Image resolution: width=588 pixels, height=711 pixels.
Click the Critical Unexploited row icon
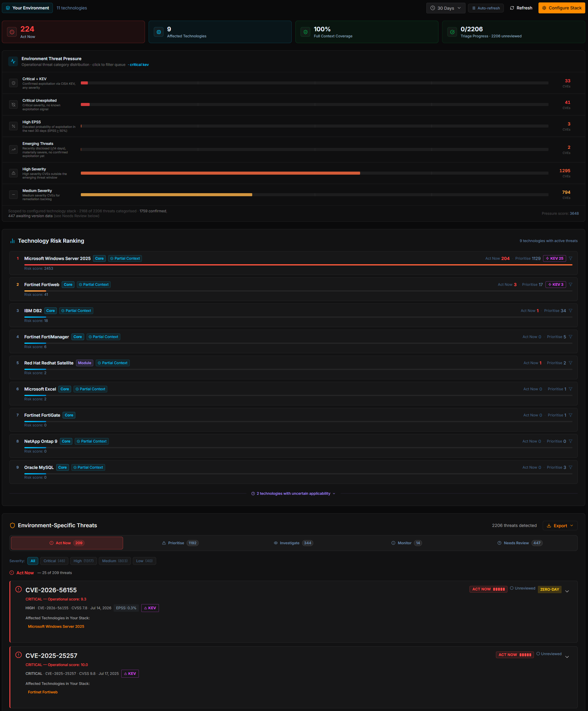coord(13,104)
